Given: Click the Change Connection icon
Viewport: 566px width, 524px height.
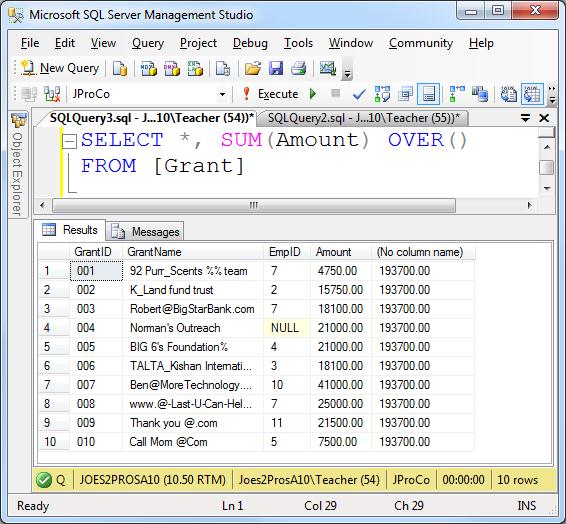Looking at the screenshot, I should 52,94.
